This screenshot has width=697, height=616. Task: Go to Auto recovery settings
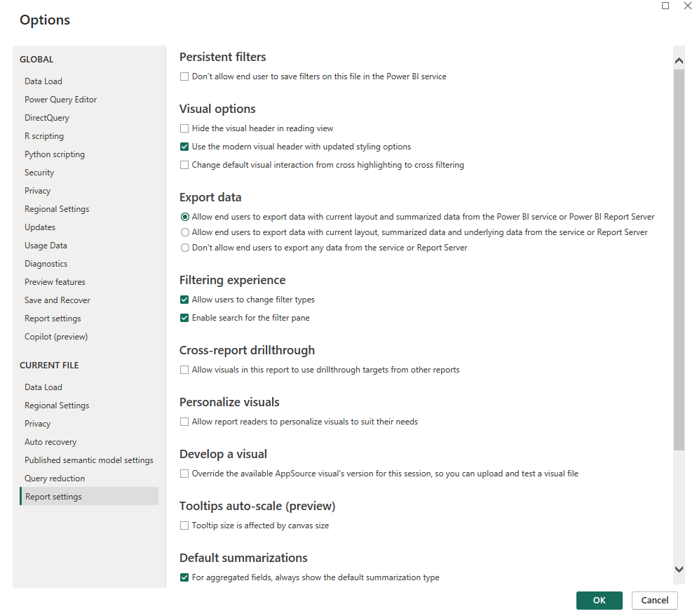click(50, 441)
